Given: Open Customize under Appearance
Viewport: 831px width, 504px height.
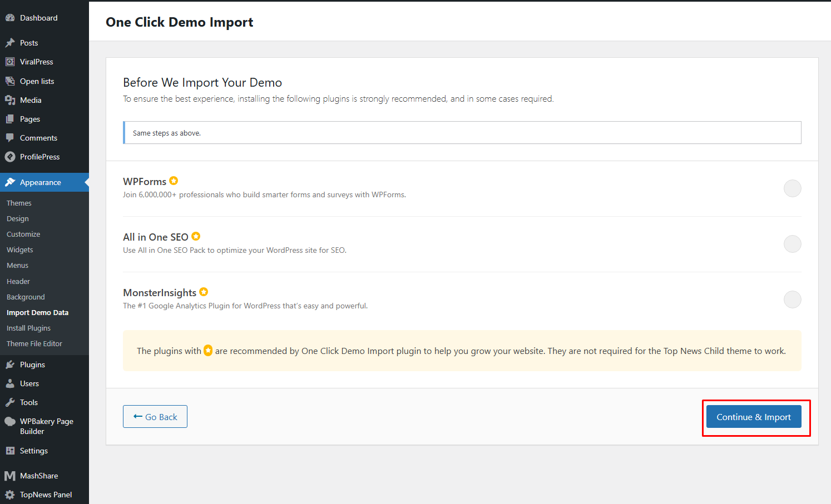Looking at the screenshot, I should [23, 234].
